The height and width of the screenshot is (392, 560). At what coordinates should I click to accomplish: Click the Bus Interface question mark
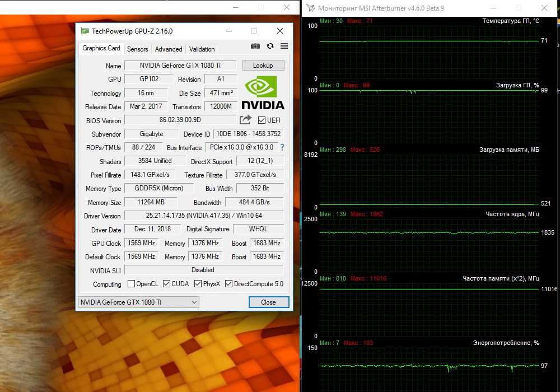(282, 147)
